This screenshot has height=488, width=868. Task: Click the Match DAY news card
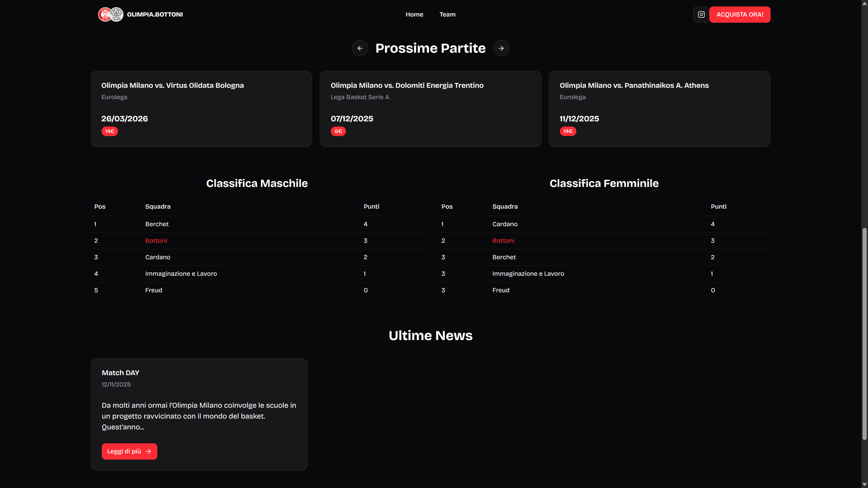pyautogui.click(x=199, y=414)
